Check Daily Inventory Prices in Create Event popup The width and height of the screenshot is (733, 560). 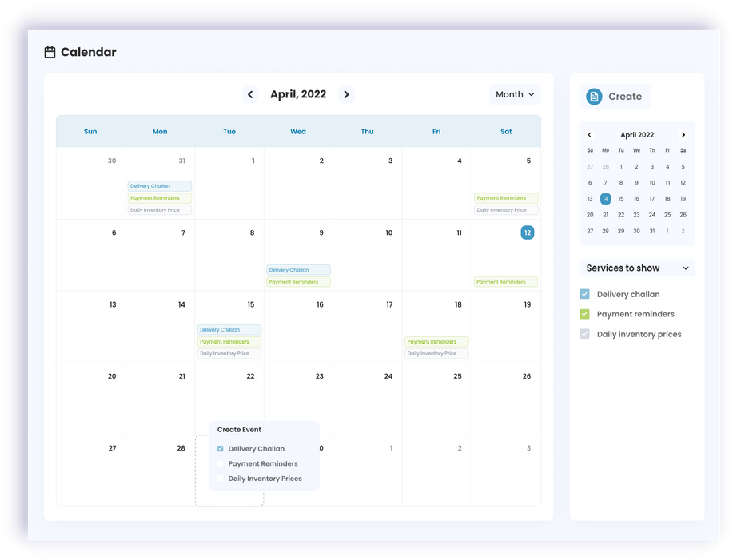(221, 479)
